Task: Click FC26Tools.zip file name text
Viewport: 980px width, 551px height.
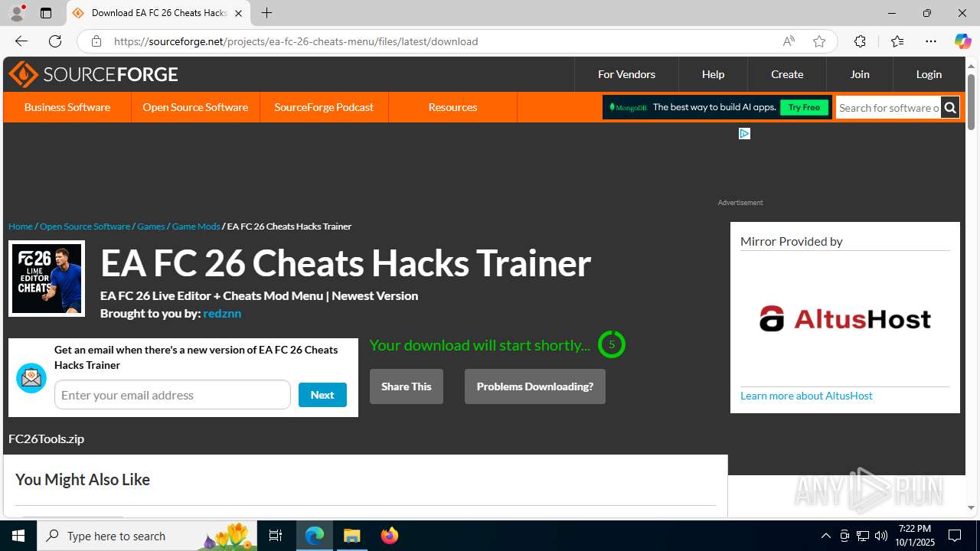Action: (x=46, y=439)
